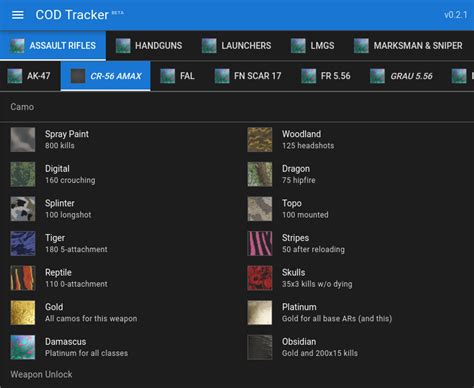
Task: Click the FN SCAR 17 tab icon
Action: click(222, 76)
